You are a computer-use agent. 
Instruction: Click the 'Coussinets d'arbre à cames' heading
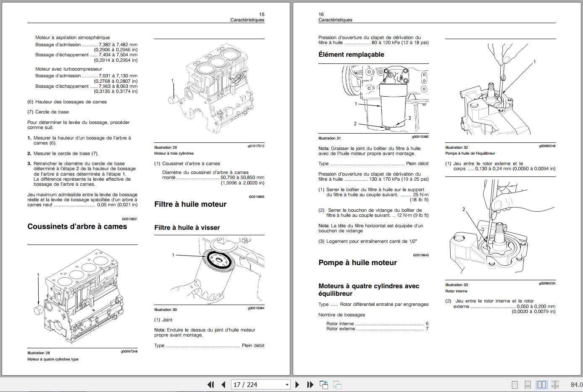pos(77,226)
